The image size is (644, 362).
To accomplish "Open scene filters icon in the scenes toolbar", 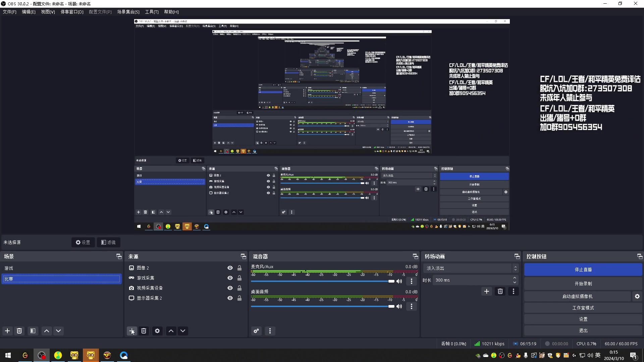I will coord(33,331).
